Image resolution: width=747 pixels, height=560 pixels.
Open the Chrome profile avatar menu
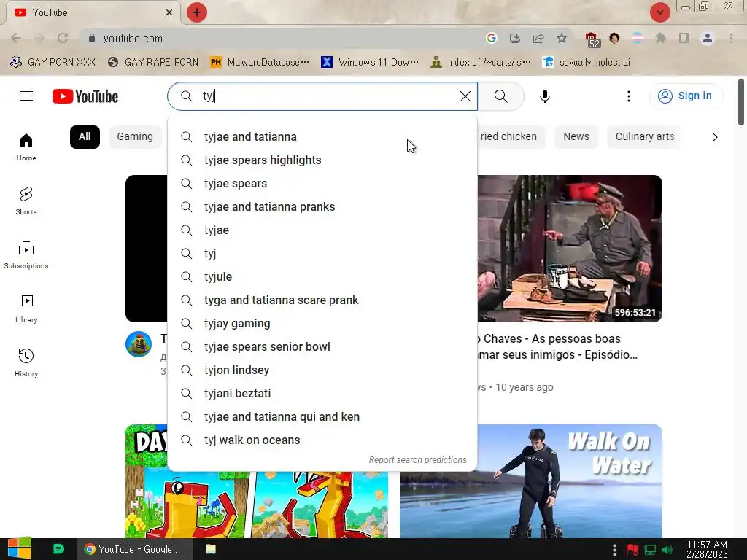708,38
